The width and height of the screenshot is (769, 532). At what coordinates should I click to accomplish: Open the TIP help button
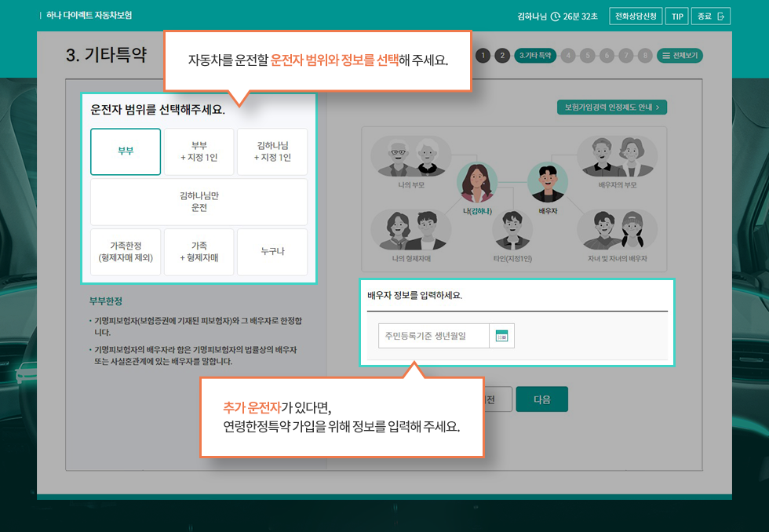click(x=676, y=16)
